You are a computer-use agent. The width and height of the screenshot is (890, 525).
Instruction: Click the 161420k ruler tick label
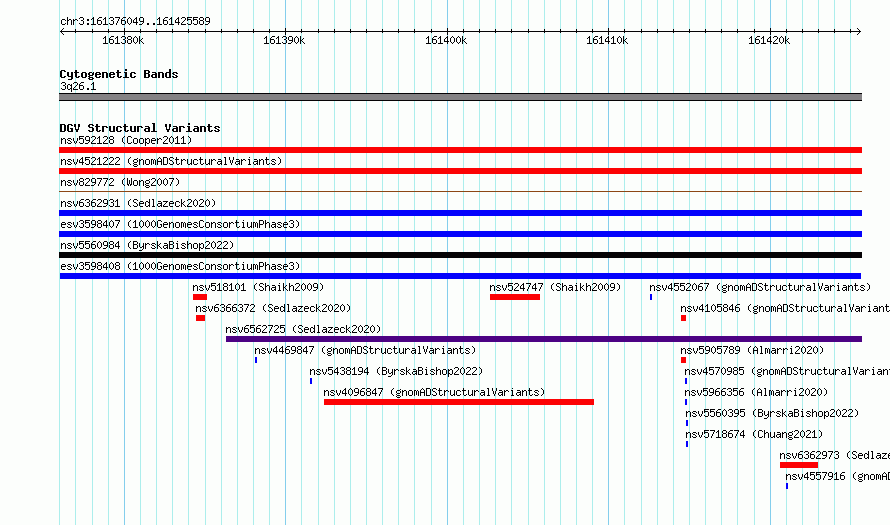tap(769, 40)
